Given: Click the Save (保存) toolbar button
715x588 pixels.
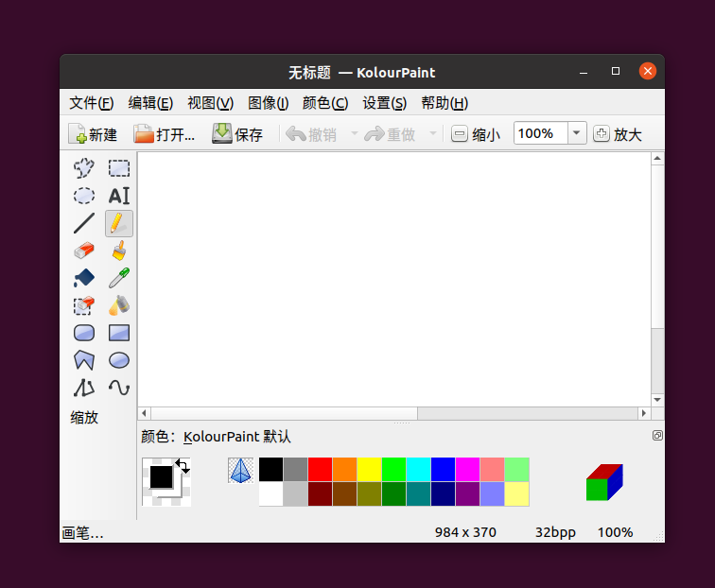Looking at the screenshot, I should [x=237, y=134].
